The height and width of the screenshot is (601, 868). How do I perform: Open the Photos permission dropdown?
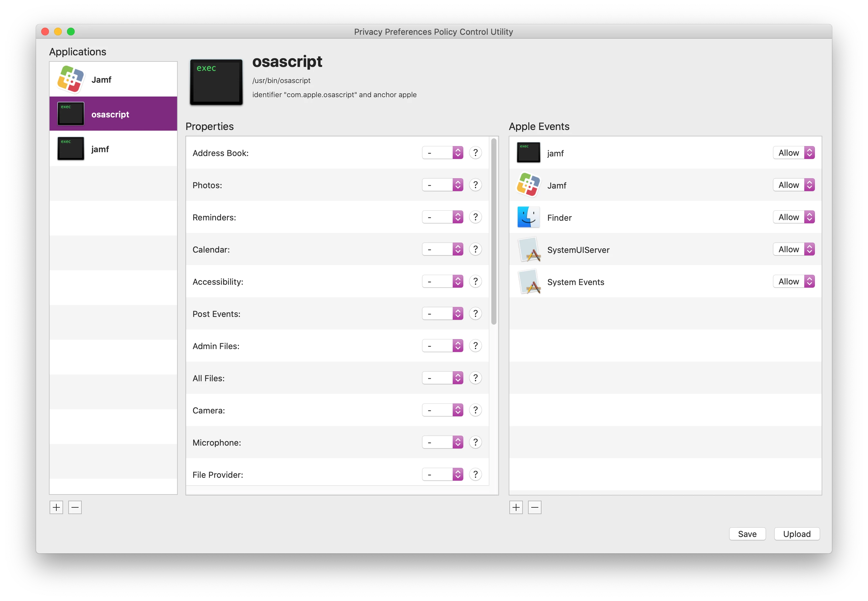point(443,185)
